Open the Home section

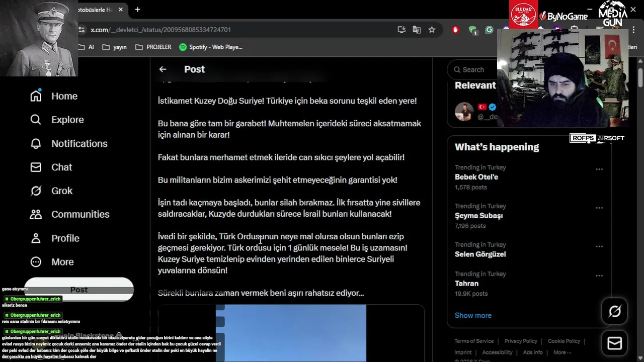(54, 96)
